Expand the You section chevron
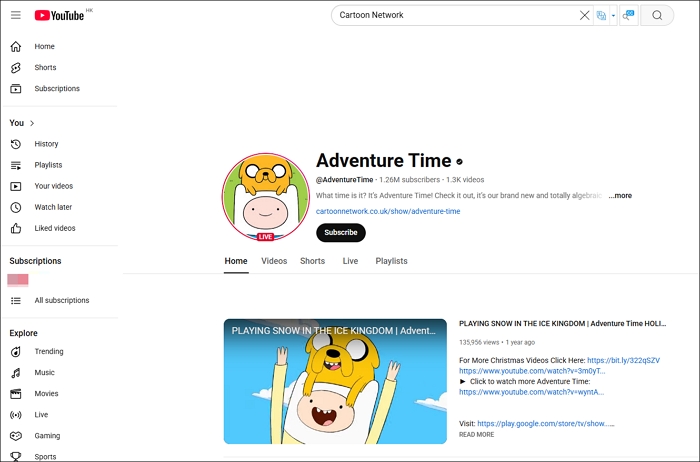The width and height of the screenshot is (700, 462). click(32, 123)
